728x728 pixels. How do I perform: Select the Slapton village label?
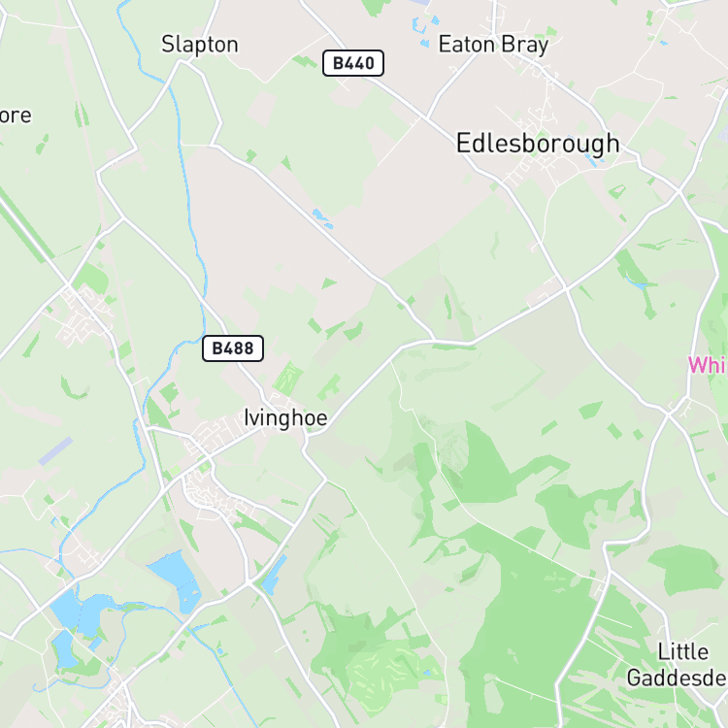(x=200, y=45)
